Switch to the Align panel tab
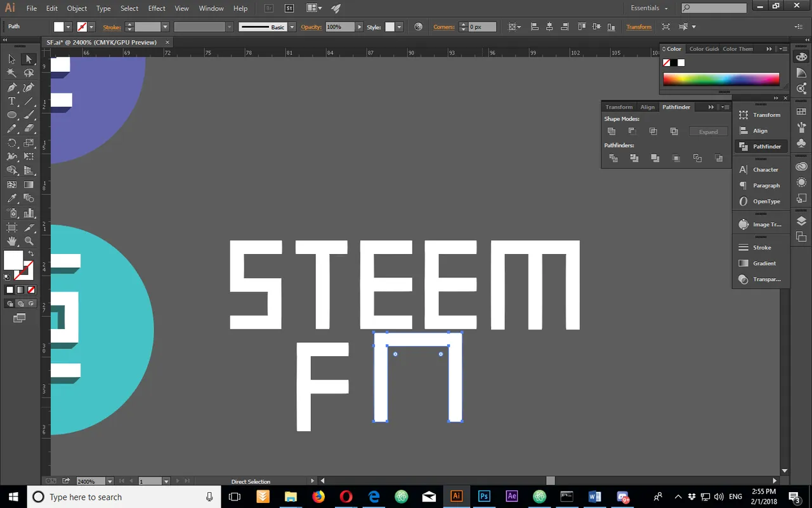812x508 pixels. [647, 107]
